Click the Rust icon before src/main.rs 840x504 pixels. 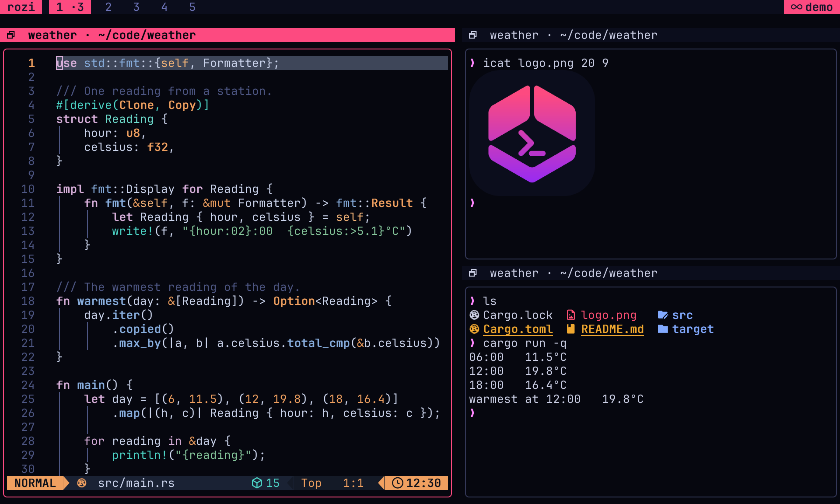pos(82,483)
